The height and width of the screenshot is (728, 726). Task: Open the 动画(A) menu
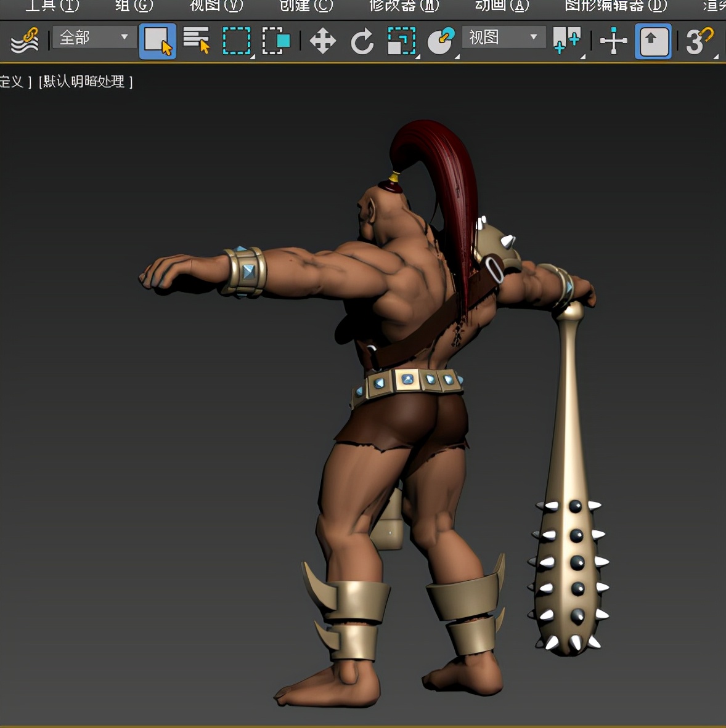pyautogui.click(x=502, y=6)
